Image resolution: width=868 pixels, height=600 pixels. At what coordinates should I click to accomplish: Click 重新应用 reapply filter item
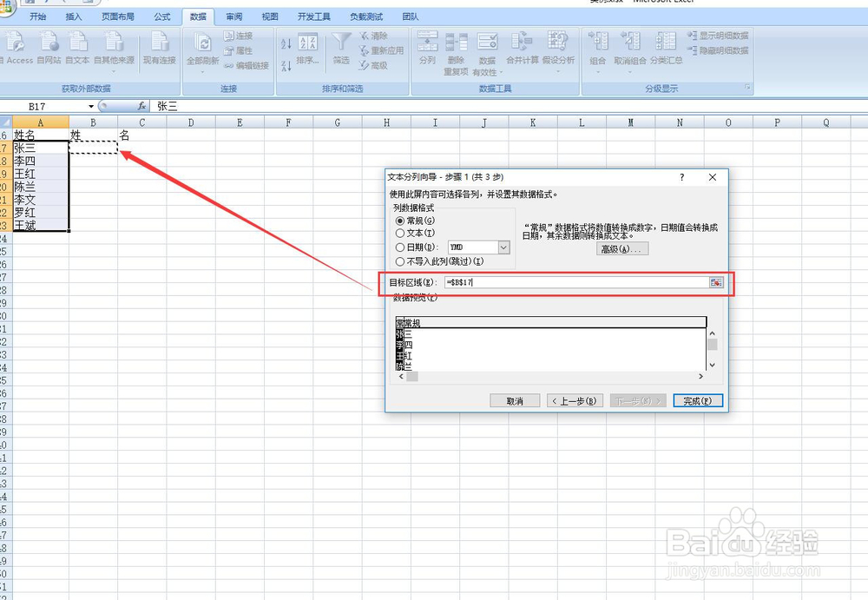tap(381, 50)
